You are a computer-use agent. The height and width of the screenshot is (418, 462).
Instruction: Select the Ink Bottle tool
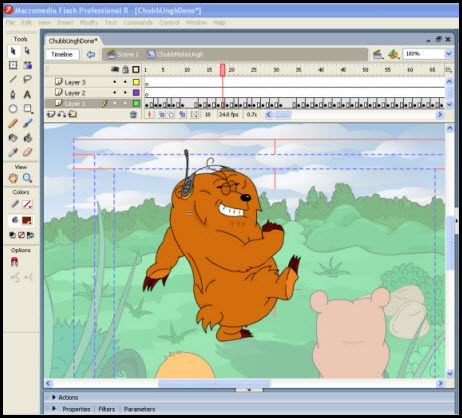coord(13,138)
